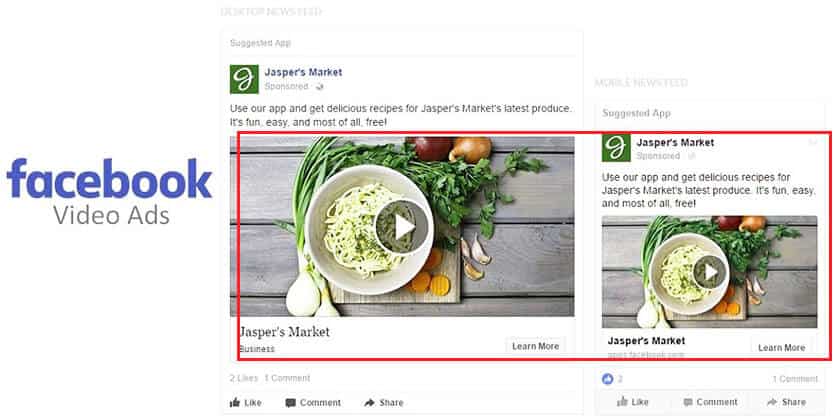The width and height of the screenshot is (840, 420).
Task: View 1 Comment link on mobile post
Action: [794, 379]
